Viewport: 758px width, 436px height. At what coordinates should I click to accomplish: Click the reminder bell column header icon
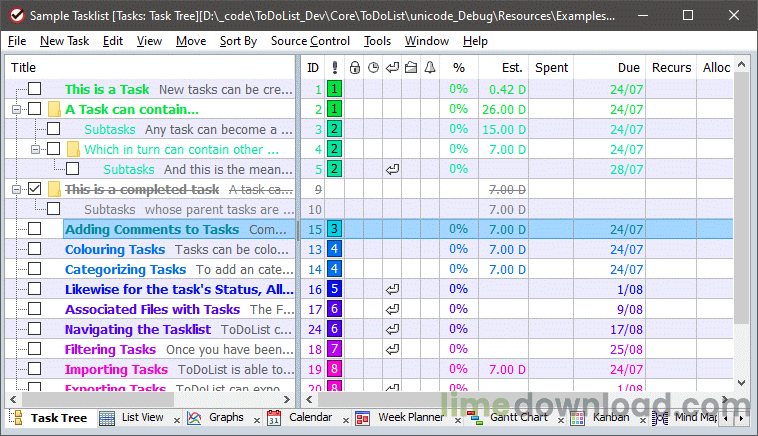pos(430,68)
